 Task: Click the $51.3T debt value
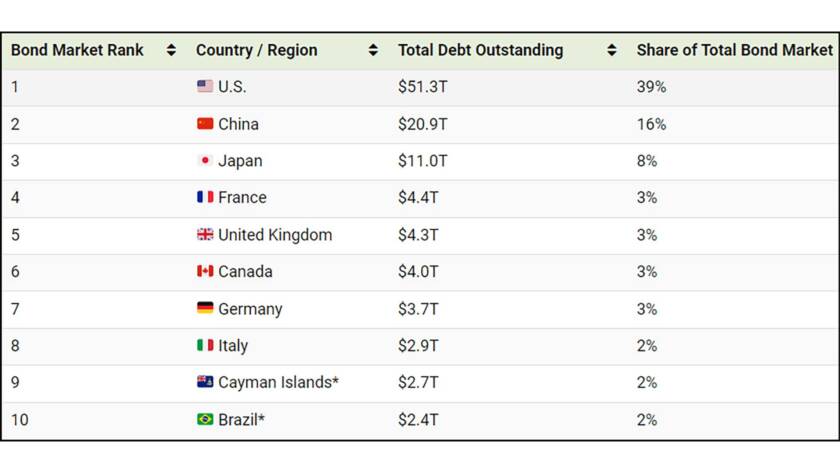click(x=423, y=87)
